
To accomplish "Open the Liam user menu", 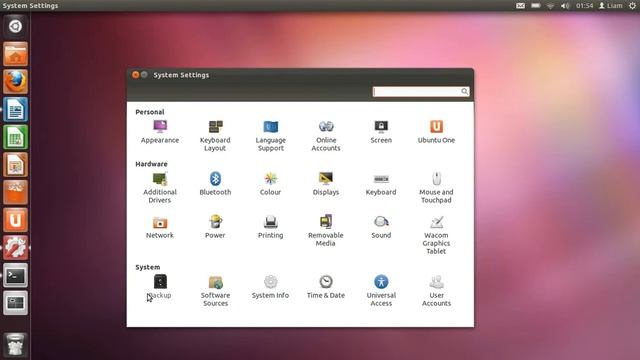I will click(611, 6).
